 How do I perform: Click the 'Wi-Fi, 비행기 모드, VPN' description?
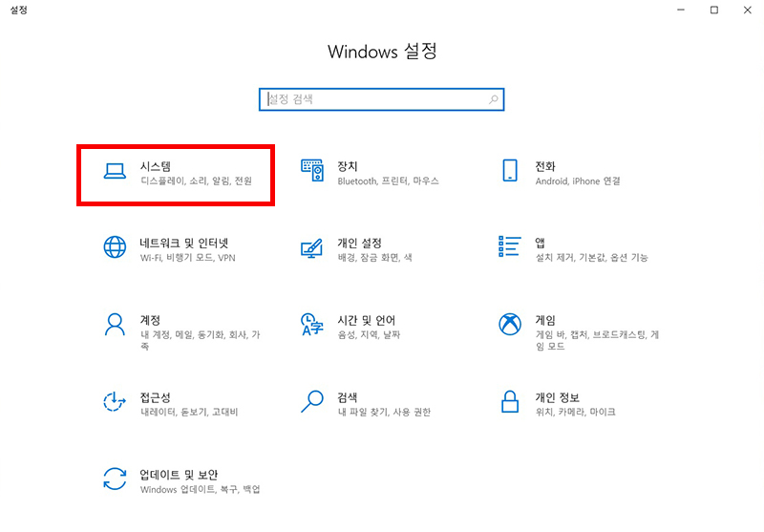point(188,258)
